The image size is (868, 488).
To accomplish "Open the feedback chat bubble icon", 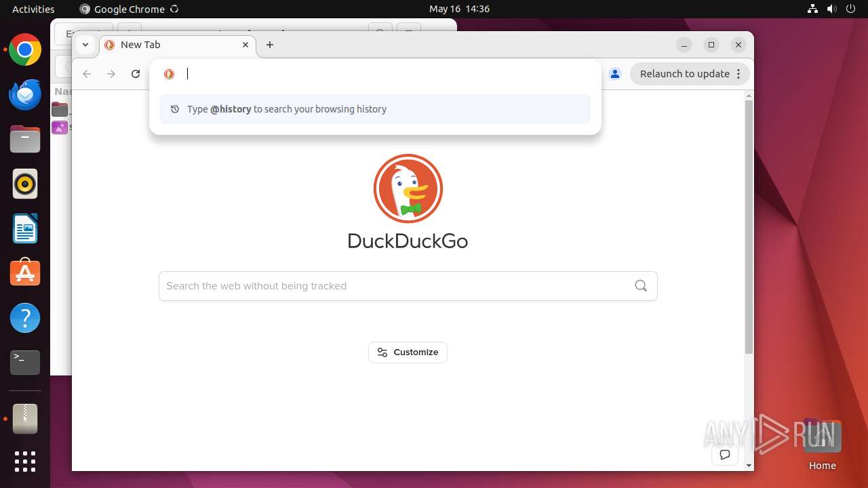I will 725,455.
